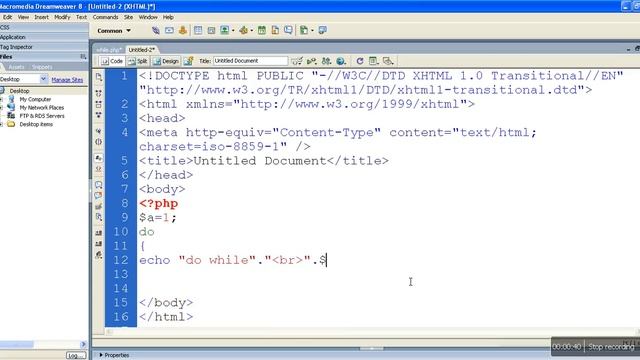Image resolution: width=640 pixels, height=360 pixels.
Task: Open the Commands menu
Action: 105,17
